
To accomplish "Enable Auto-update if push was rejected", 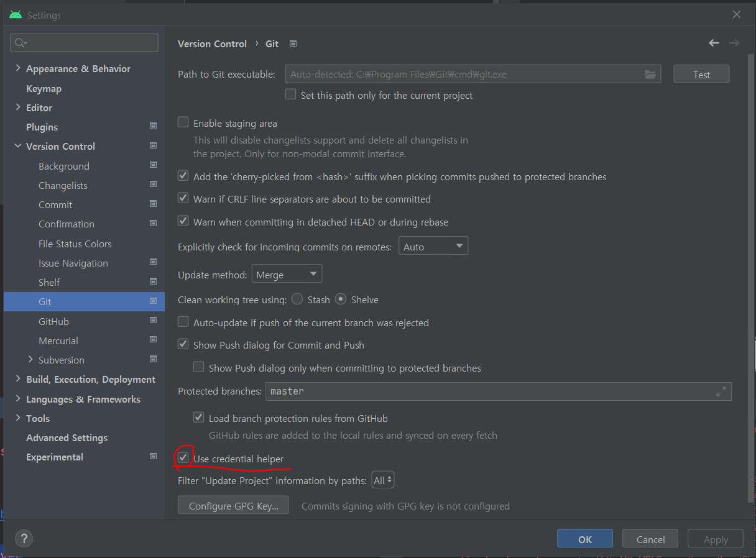I will 183,322.
